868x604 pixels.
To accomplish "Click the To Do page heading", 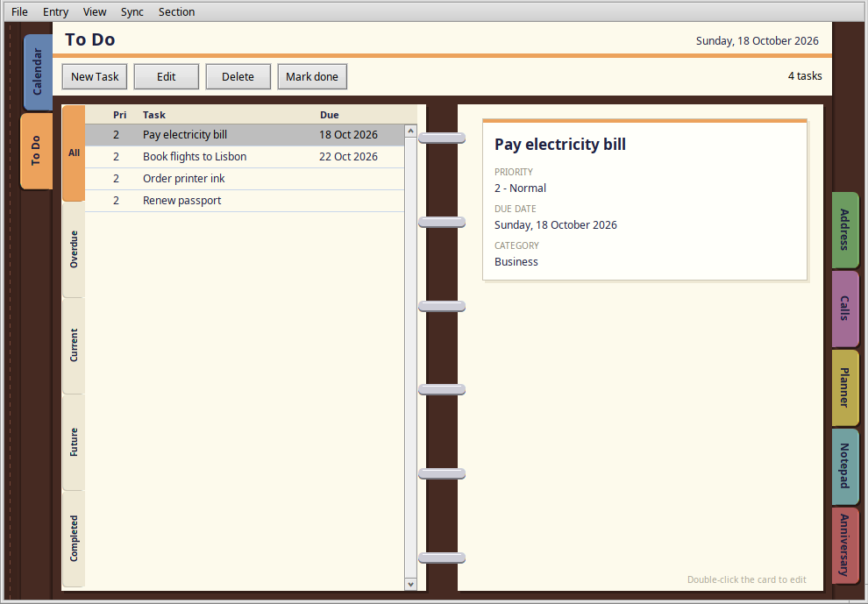I will (x=89, y=39).
